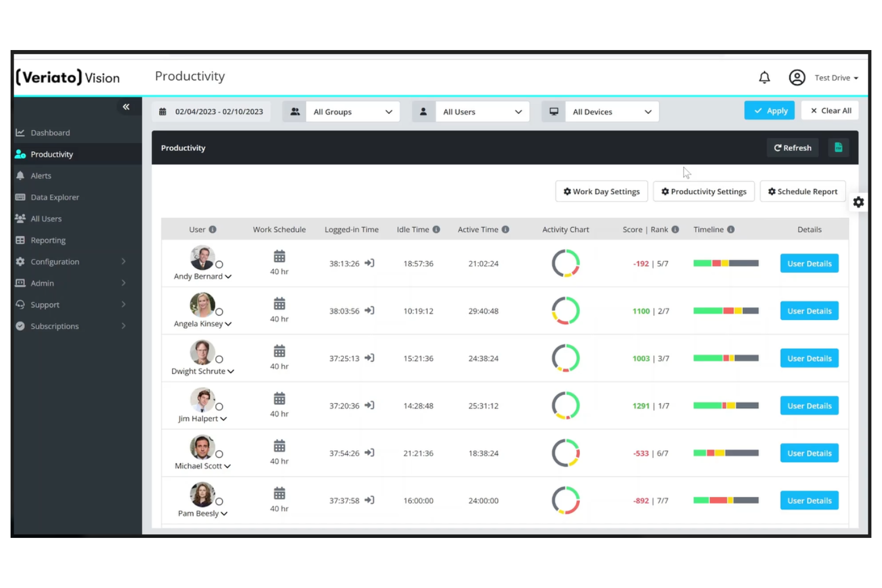The height and width of the screenshot is (588, 882).
Task: Open Andy Bernard's work schedule calendar icon
Action: [x=279, y=257]
